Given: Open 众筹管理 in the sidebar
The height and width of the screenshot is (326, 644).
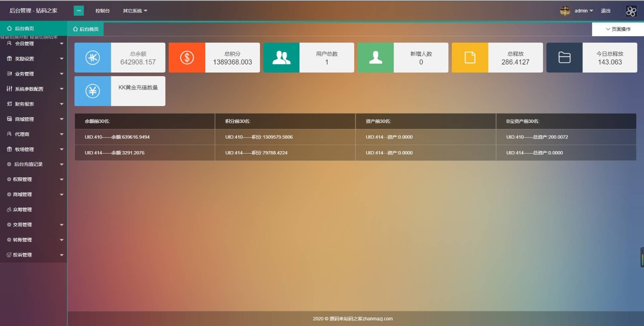Looking at the screenshot, I should 23,210.
